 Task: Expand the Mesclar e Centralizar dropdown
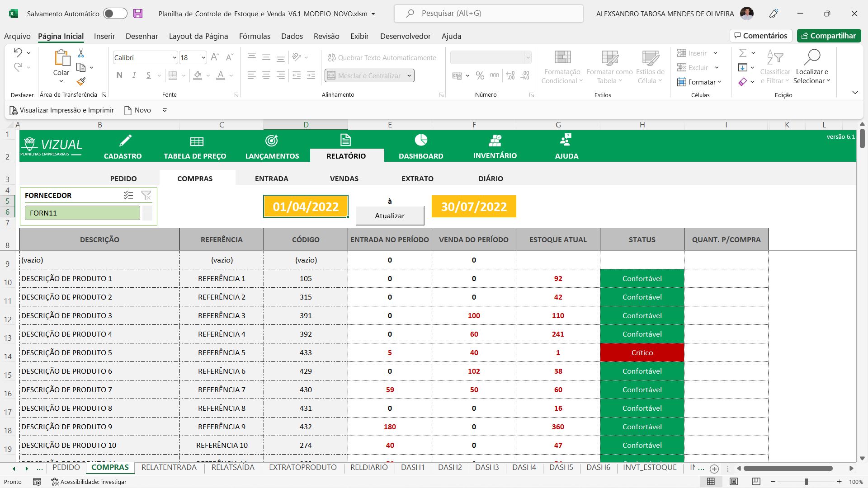pos(408,75)
